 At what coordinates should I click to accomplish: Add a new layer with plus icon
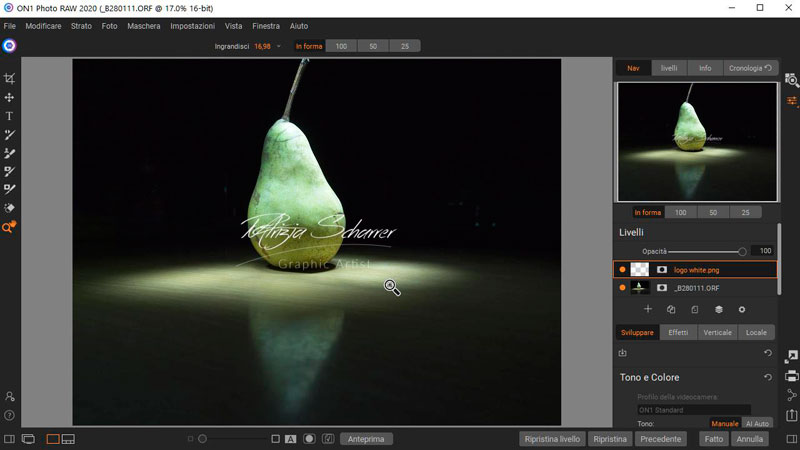coord(648,309)
